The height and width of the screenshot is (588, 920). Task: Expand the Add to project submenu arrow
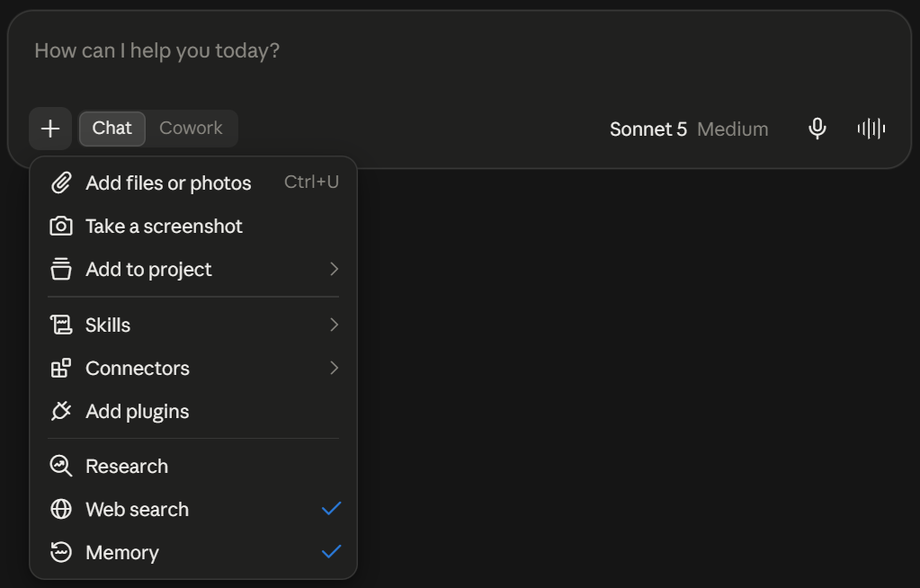click(x=334, y=269)
